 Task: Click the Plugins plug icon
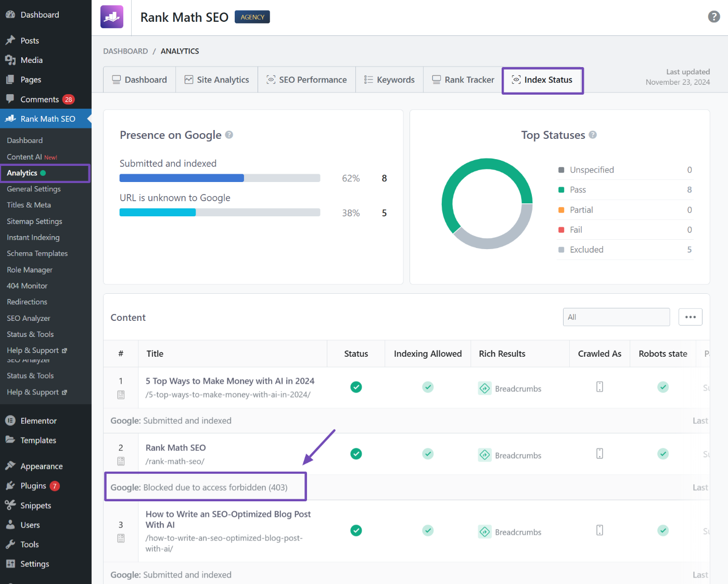10,486
